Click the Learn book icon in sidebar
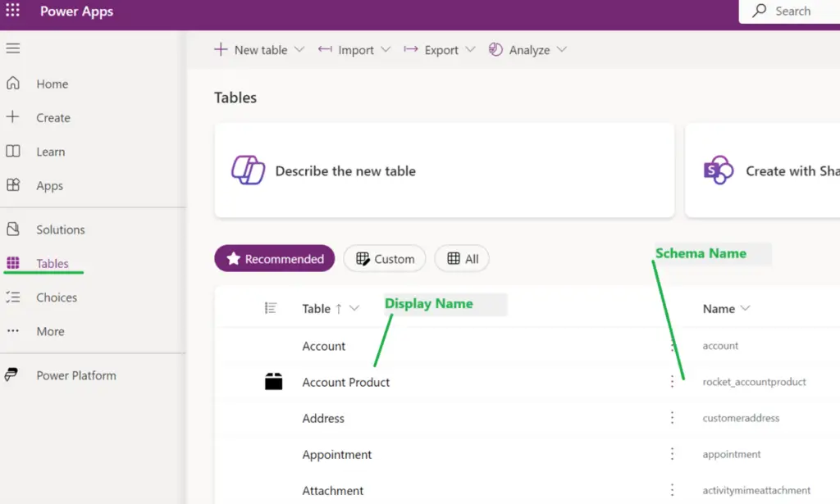 pos(13,151)
